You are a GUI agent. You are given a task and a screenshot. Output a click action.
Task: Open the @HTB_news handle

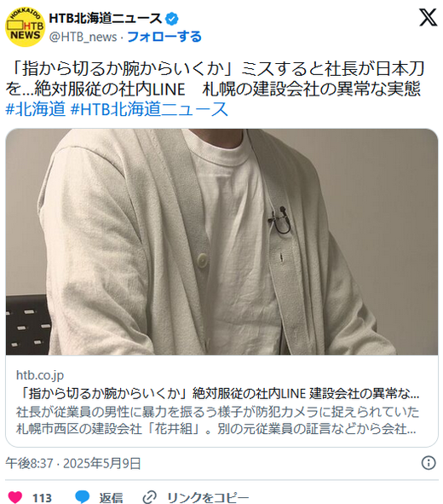pos(83,37)
